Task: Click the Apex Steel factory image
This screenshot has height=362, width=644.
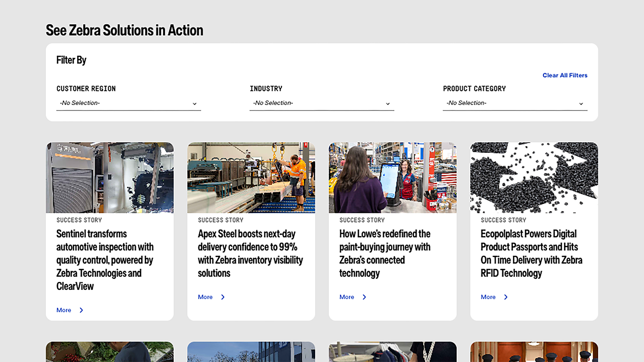Action: [251, 177]
